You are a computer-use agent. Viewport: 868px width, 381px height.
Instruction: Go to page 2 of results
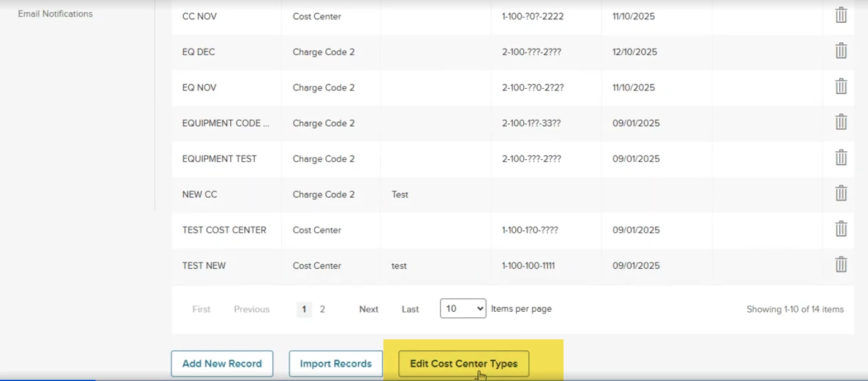coord(322,309)
